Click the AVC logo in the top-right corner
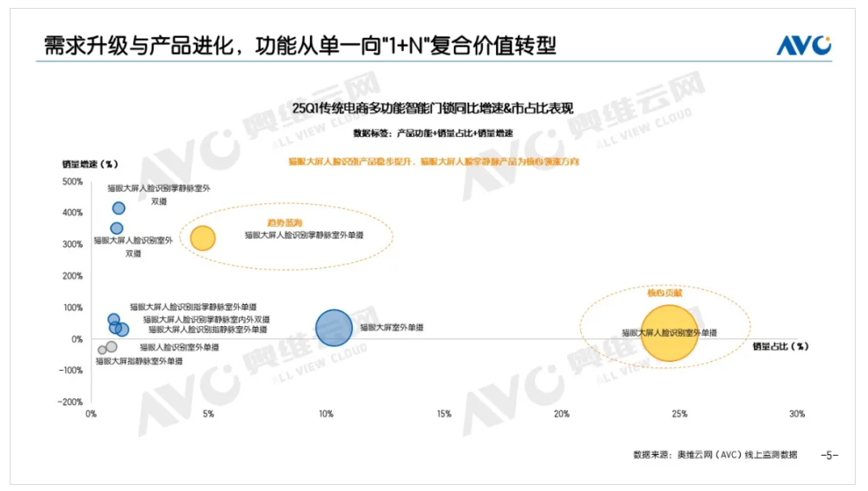This screenshot has height=491, width=868. (x=803, y=46)
